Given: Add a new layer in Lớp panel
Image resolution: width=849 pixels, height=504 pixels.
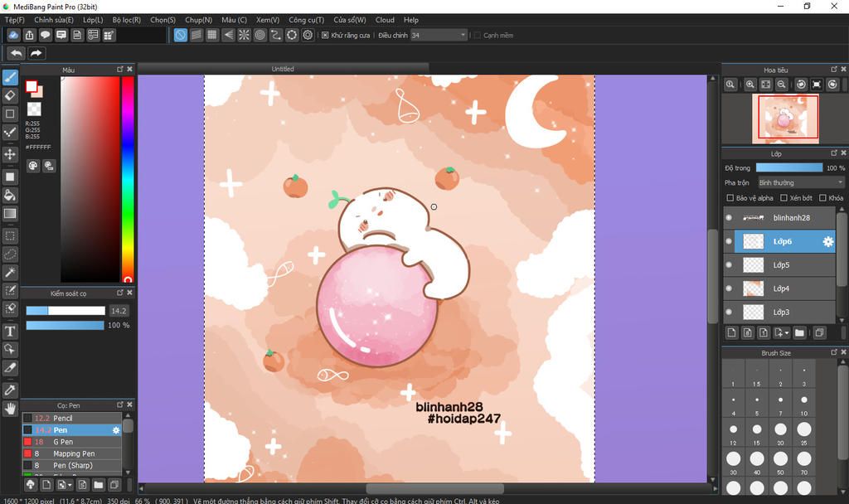Looking at the screenshot, I should (731, 332).
